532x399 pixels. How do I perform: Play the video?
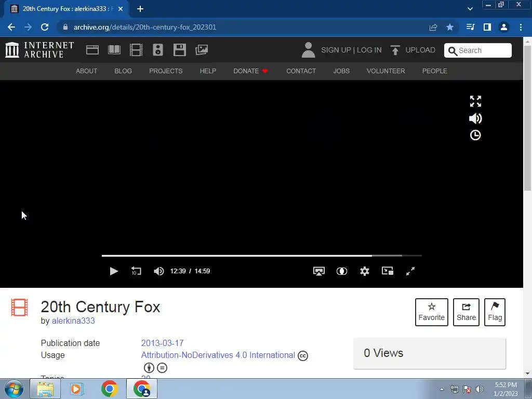pos(114,271)
